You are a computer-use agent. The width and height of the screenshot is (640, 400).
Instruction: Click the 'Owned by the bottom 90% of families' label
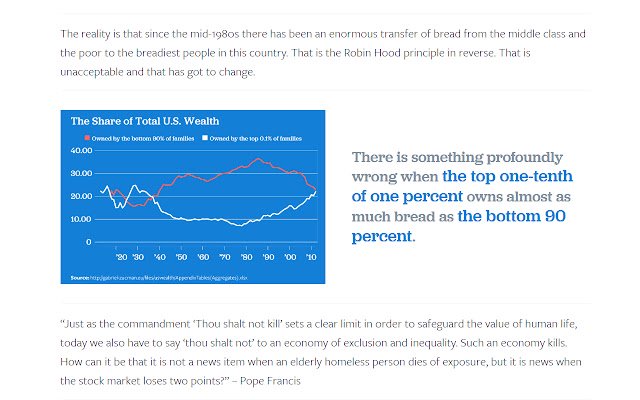coord(143,138)
